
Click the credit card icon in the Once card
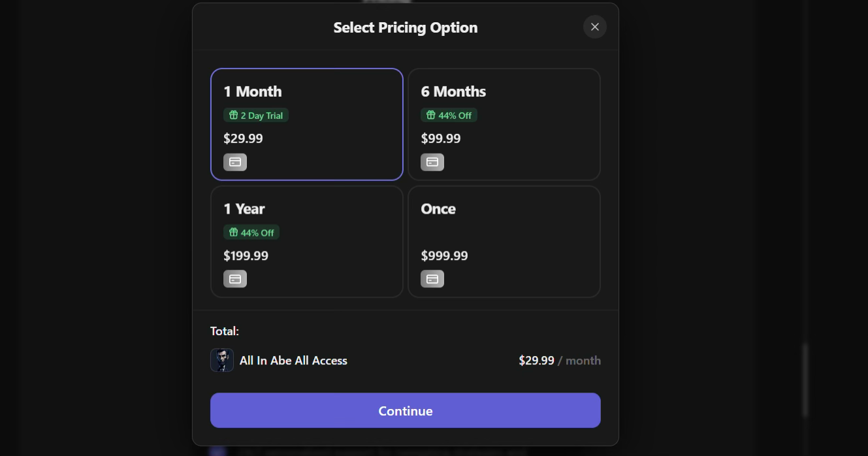click(x=432, y=278)
